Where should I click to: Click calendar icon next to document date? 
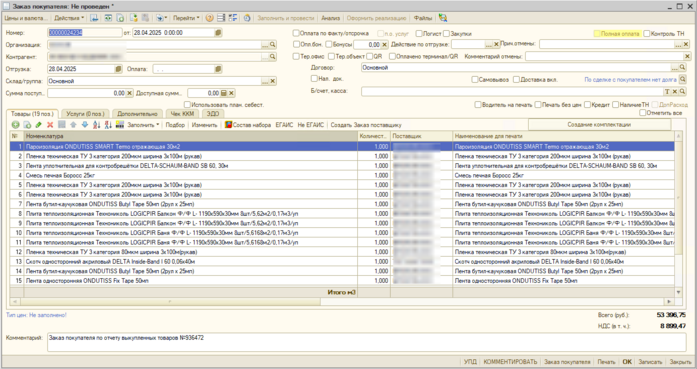click(218, 32)
